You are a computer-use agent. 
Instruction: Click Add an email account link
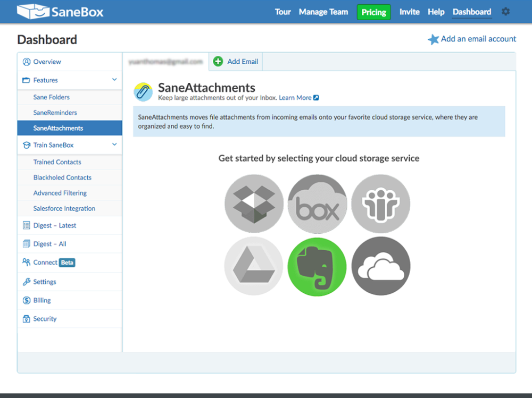478,39
